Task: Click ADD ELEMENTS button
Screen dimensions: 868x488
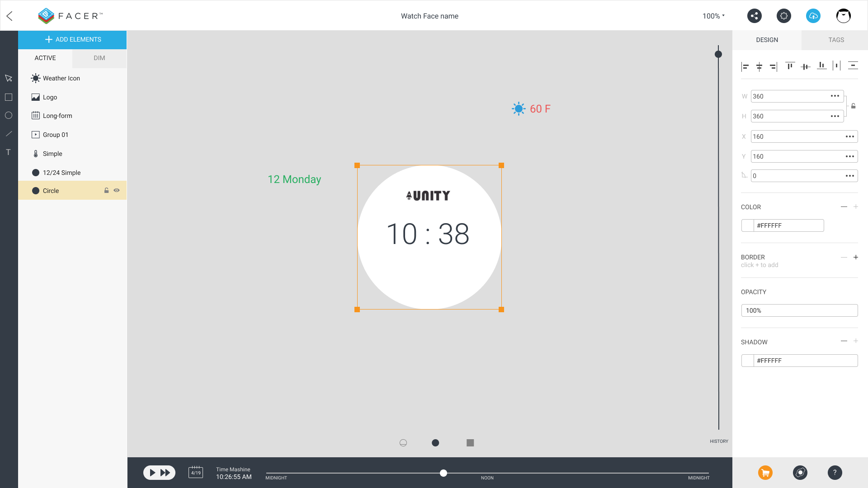Action: click(72, 39)
